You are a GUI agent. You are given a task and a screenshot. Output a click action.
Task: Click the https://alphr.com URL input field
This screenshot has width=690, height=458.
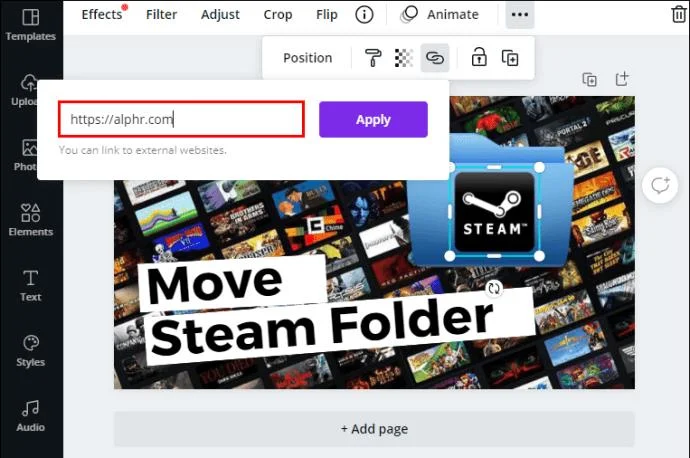coord(181,119)
